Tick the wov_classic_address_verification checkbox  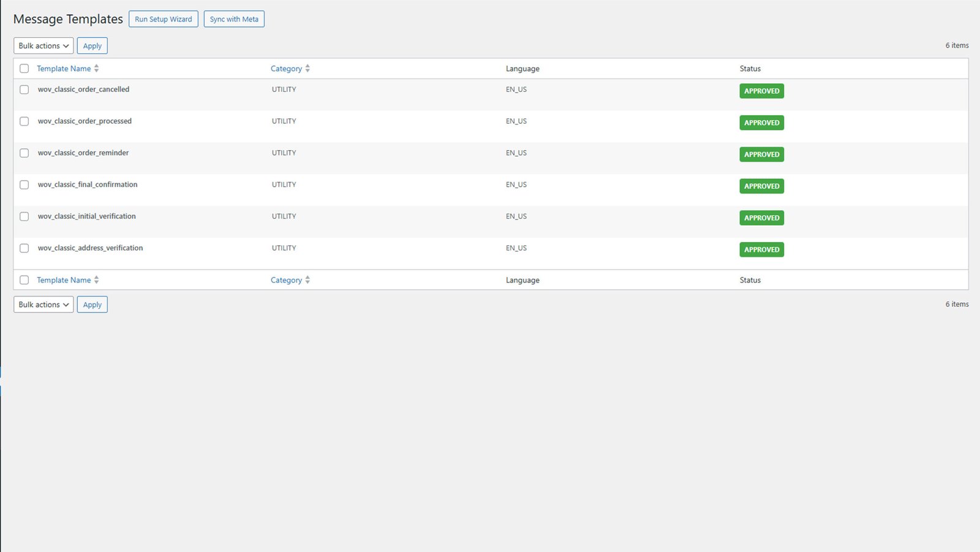(24, 248)
